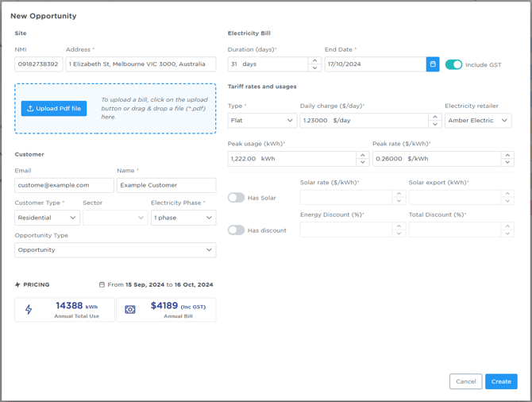Click the Upload Pdf file button
The image size is (532, 402).
point(54,108)
